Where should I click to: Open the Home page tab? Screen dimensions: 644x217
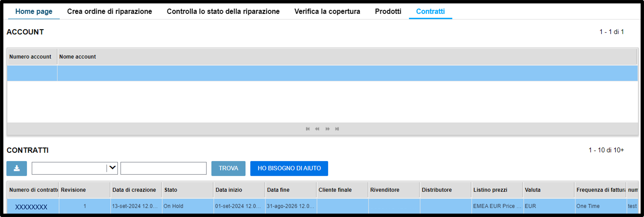coord(34,11)
